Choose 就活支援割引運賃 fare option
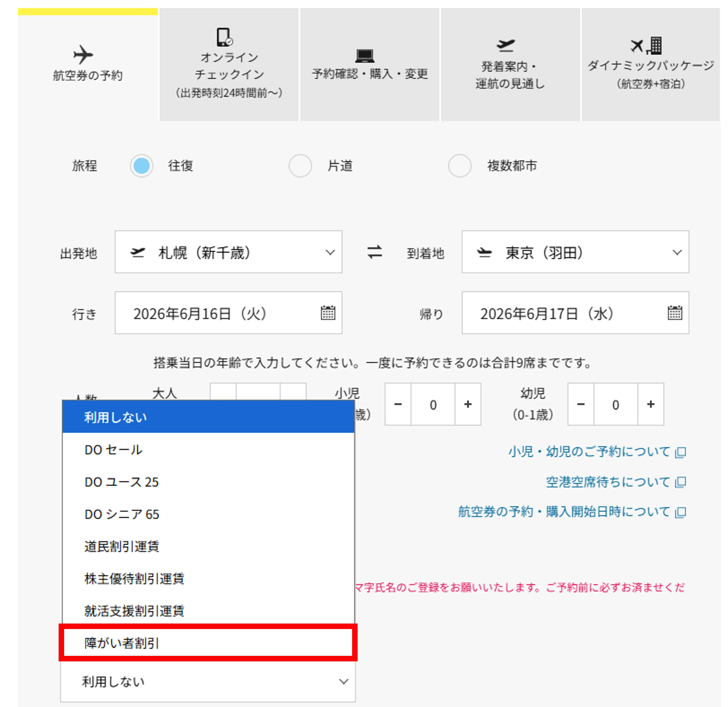 [x=208, y=611]
